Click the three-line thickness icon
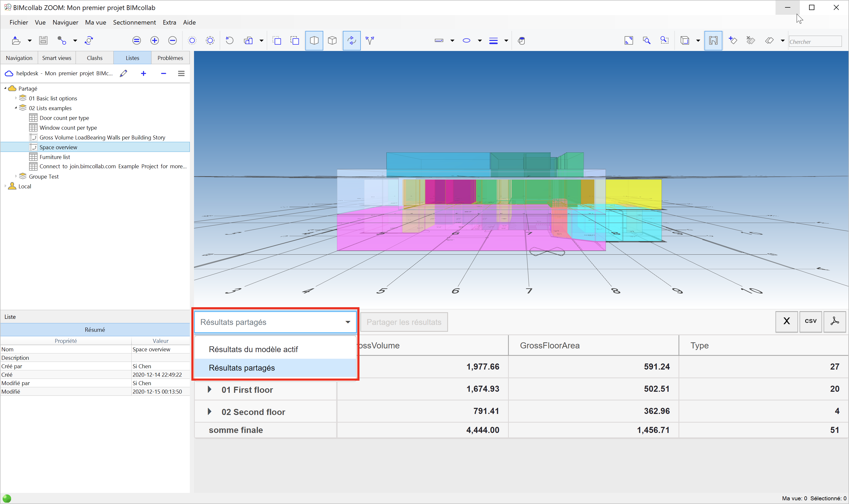849x504 pixels. point(493,41)
